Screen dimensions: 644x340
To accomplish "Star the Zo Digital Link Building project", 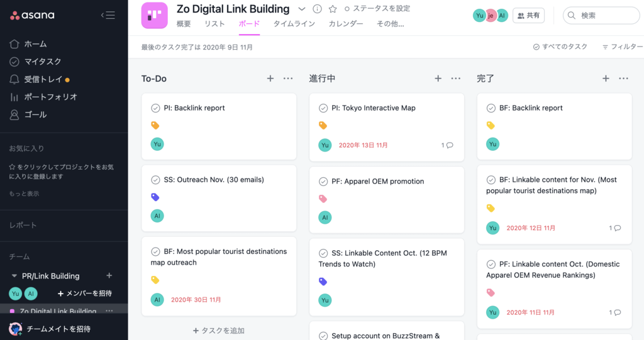I will (x=333, y=9).
